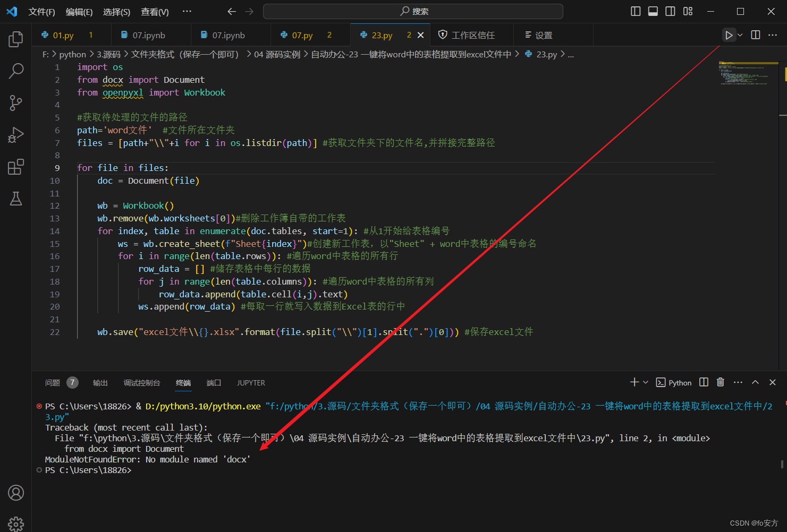The height and width of the screenshot is (532, 787).
Task: Click ModuleNotFoundError message in terminal
Action: coord(148,459)
